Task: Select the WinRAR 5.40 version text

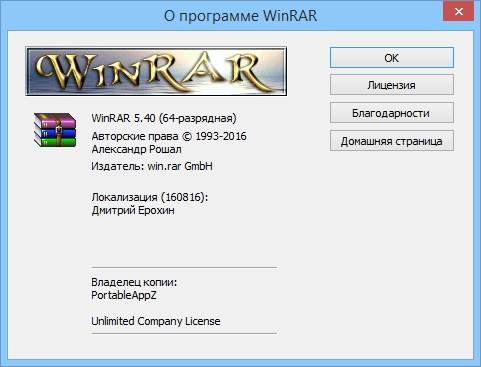Action: pyautogui.click(x=164, y=118)
